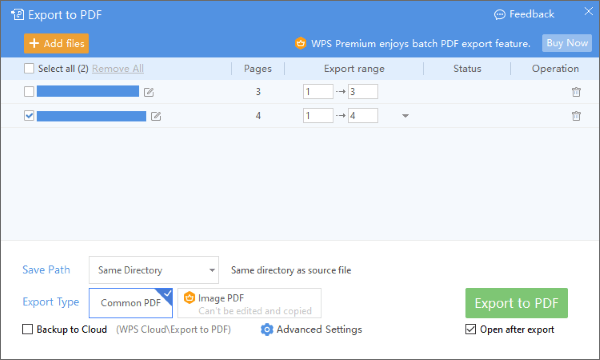Select Image PDF export type
Viewport: 600px width, 360px height.
point(249,303)
